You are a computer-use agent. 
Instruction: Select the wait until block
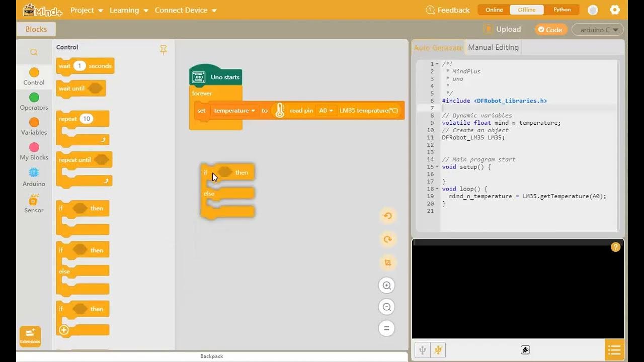81,88
